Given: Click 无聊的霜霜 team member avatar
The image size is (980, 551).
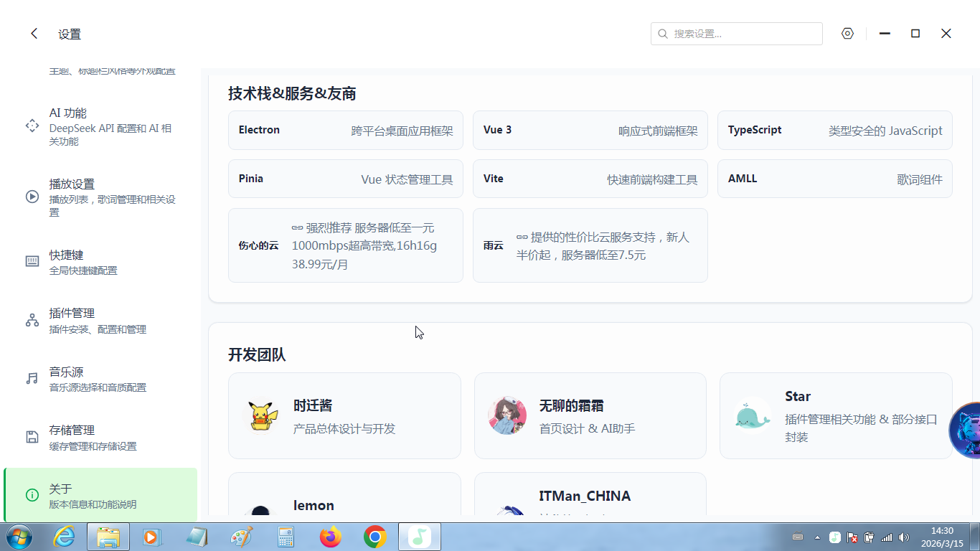Looking at the screenshot, I should point(507,416).
